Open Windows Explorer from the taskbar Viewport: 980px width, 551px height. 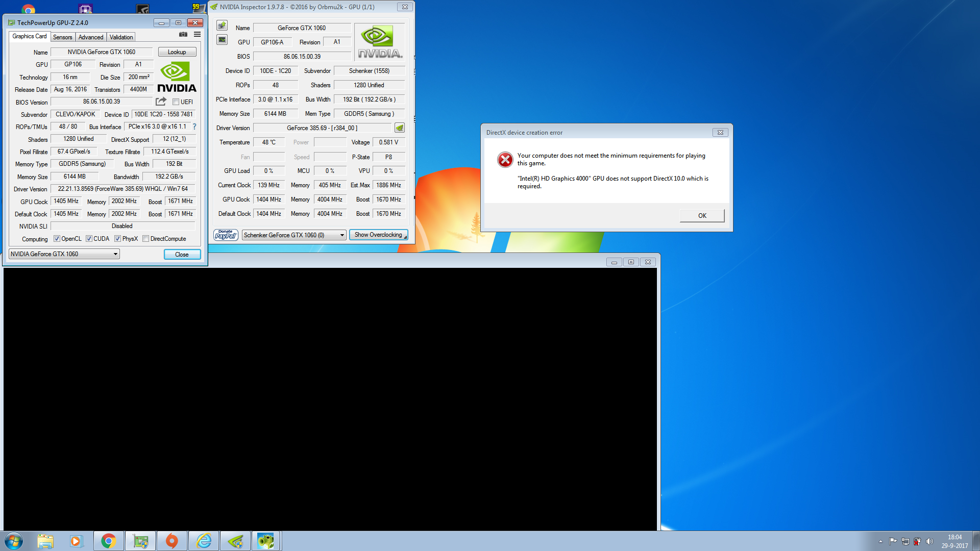(45, 541)
